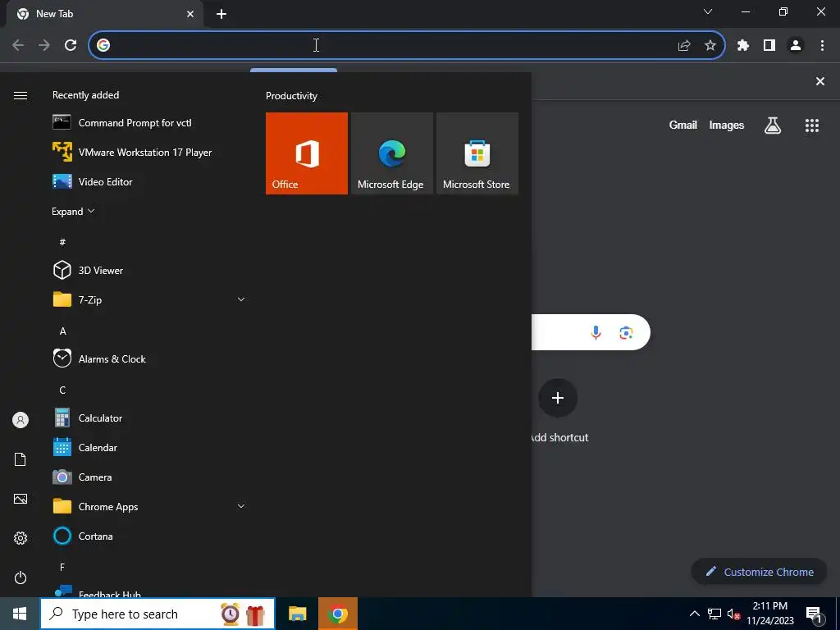Close the panel under Chrome's toolbar

coord(819,81)
